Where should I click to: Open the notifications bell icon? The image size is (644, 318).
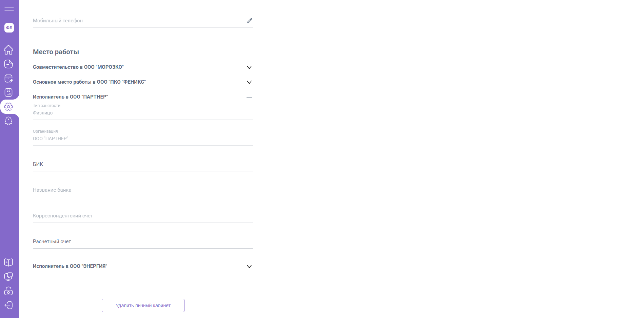[8, 121]
